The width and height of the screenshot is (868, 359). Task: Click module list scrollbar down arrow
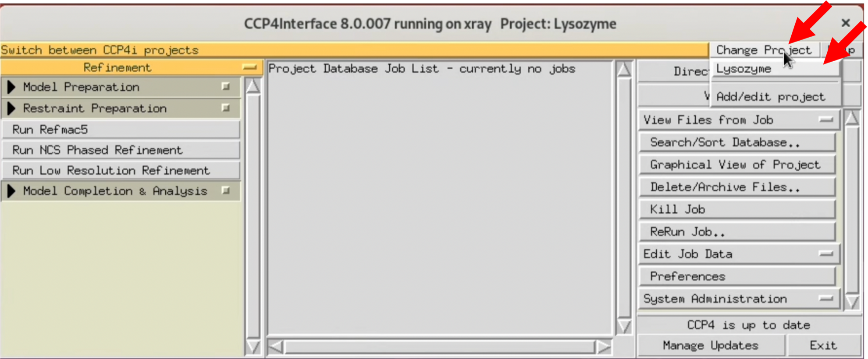(x=253, y=347)
